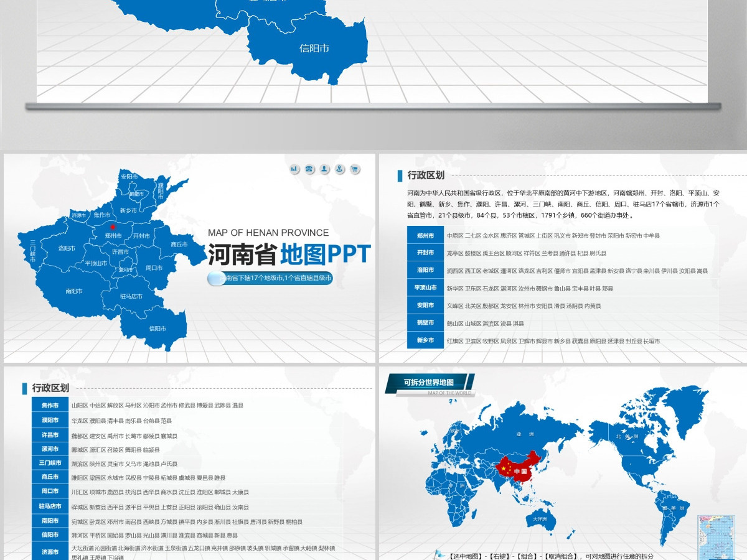747x560 pixels.
Task: Click the 信阳市 blue table header cell
Action: (50, 534)
